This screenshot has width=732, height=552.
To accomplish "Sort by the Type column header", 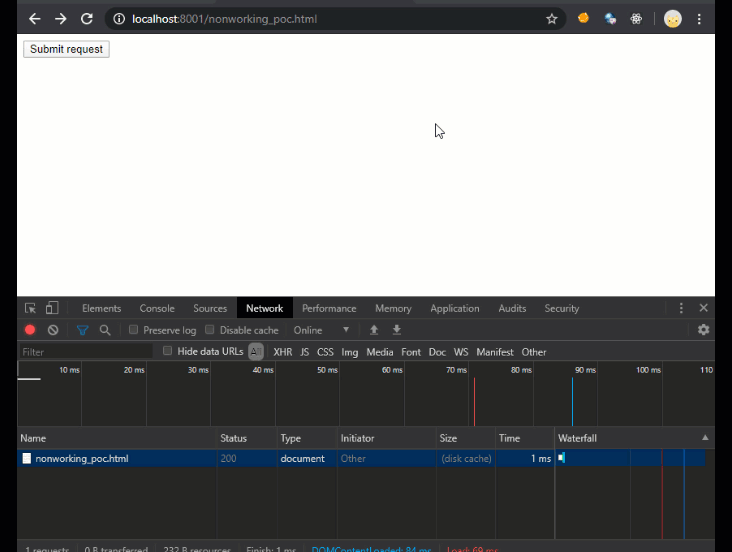I will click(307, 438).
